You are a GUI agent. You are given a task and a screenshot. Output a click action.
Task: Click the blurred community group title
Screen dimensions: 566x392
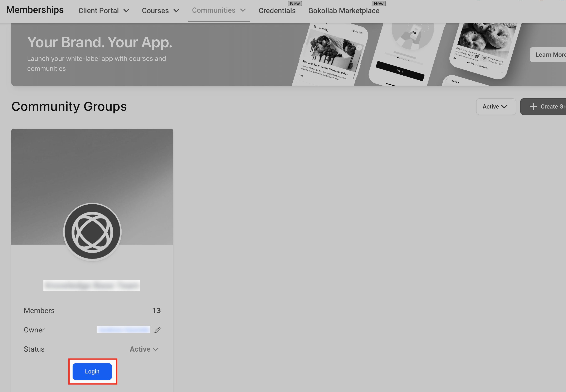pyautogui.click(x=92, y=285)
